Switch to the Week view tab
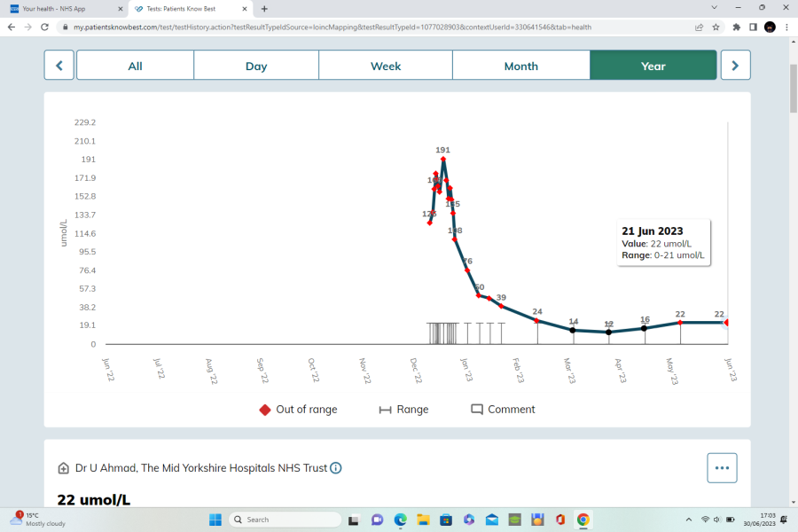The image size is (798, 532). [386, 66]
